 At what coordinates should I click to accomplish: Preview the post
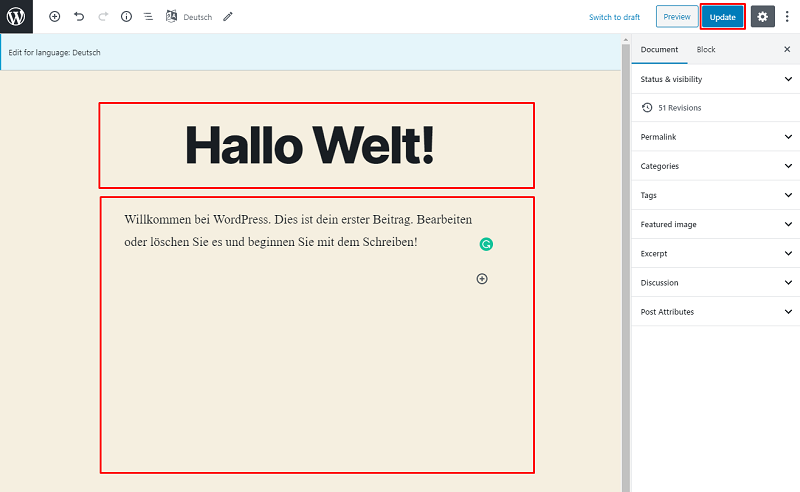click(677, 17)
